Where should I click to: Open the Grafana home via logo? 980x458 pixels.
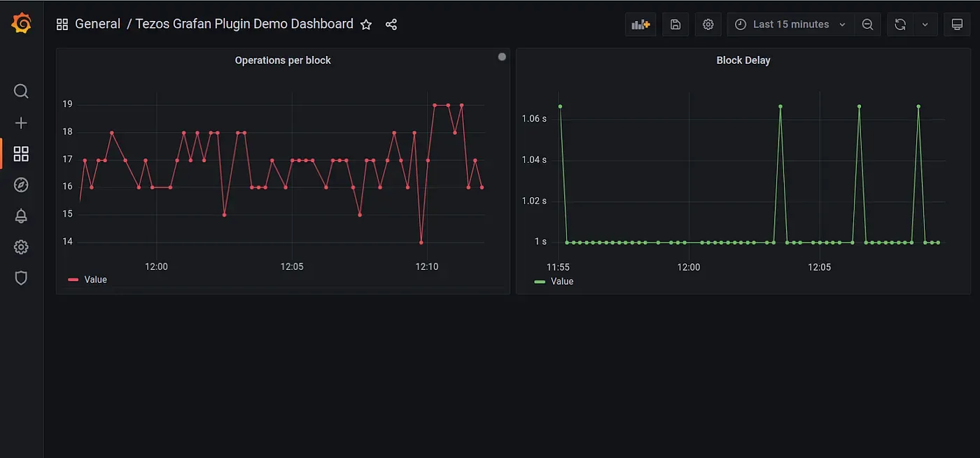21,22
